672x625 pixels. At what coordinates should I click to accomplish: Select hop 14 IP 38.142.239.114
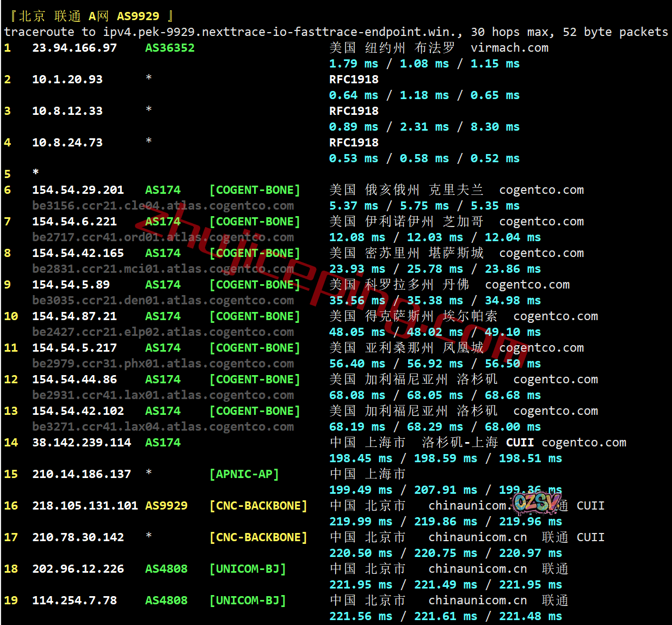82,443
